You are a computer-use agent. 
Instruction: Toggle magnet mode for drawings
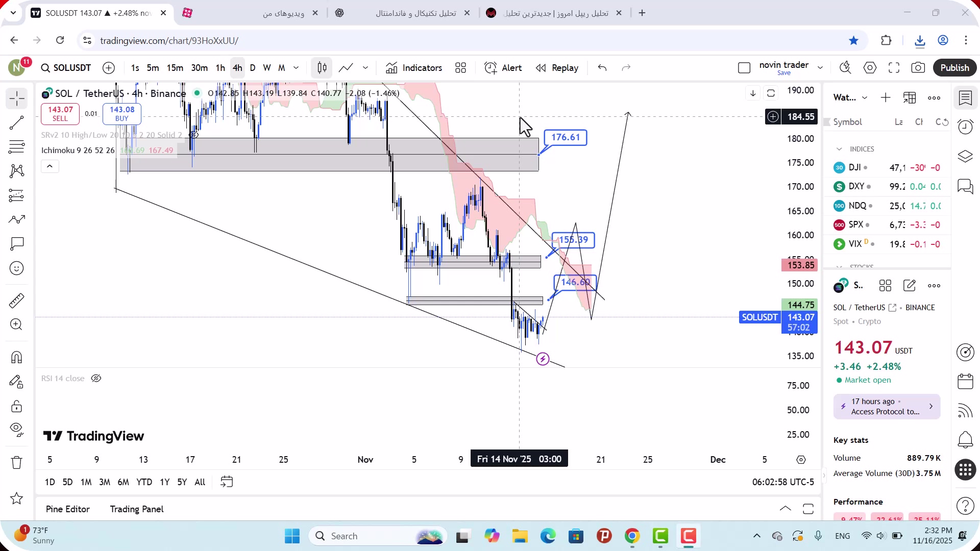(x=17, y=357)
